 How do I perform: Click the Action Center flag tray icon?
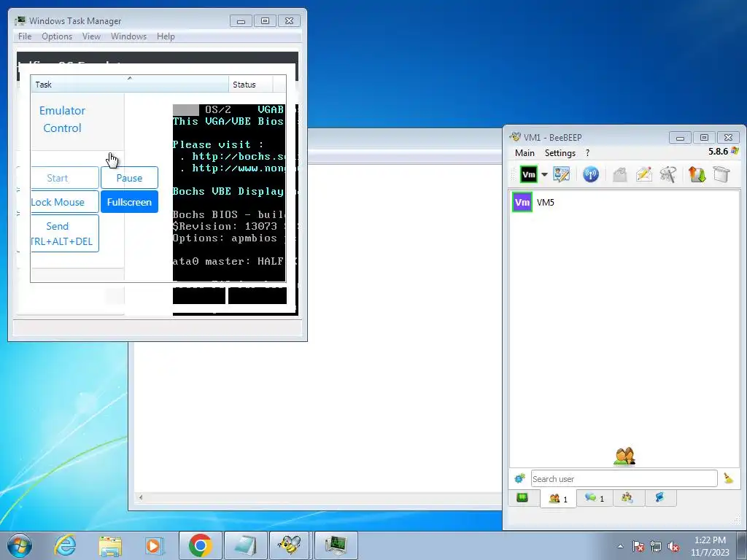[x=638, y=546]
